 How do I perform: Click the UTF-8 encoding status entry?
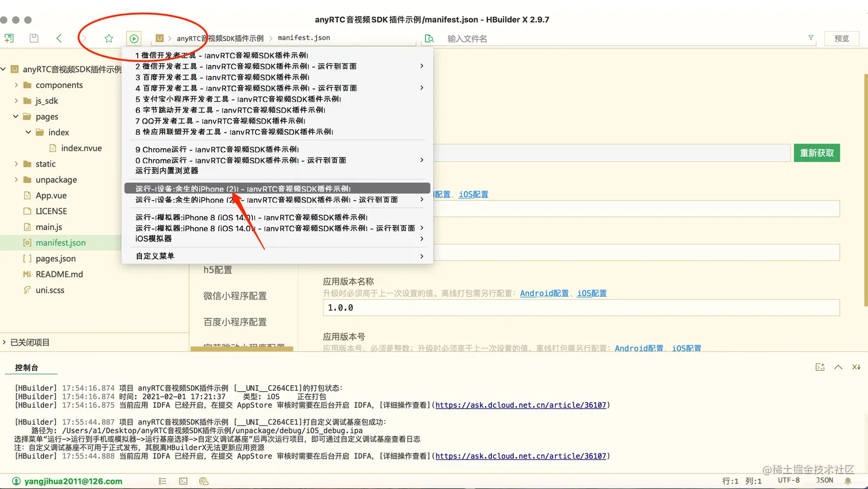(x=789, y=480)
